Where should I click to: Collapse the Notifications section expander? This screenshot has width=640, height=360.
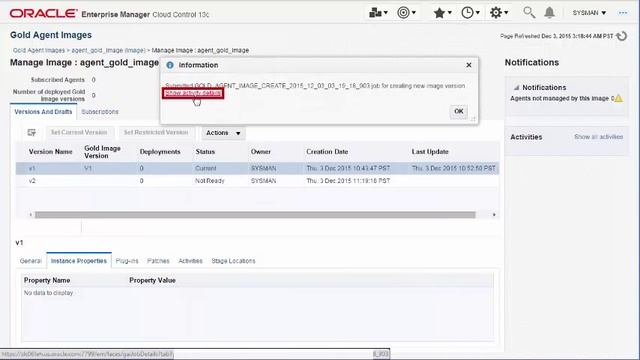516,88
